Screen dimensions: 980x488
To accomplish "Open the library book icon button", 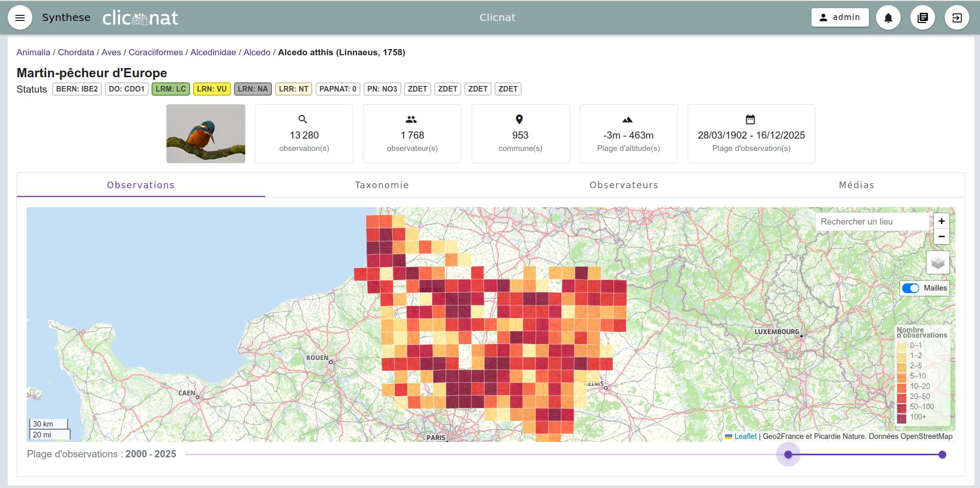I will (x=923, y=18).
